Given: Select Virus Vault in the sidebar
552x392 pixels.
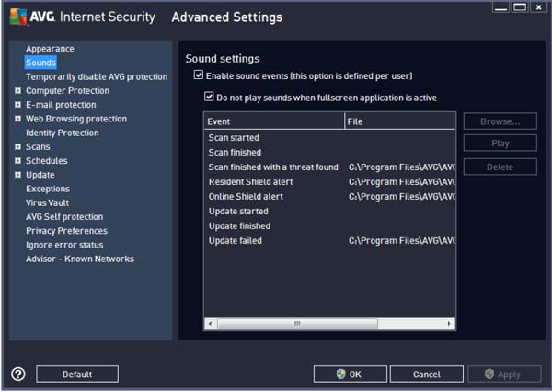Looking at the screenshot, I should click(x=47, y=202).
